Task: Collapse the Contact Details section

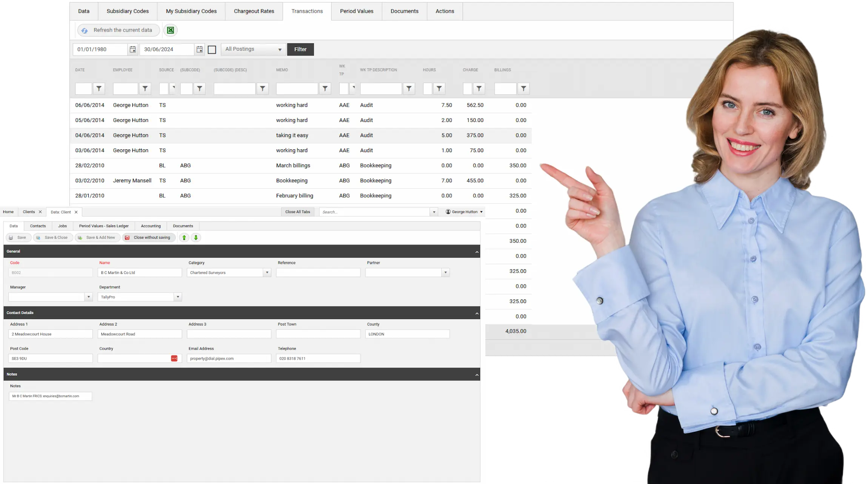Action: [x=477, y=313]
